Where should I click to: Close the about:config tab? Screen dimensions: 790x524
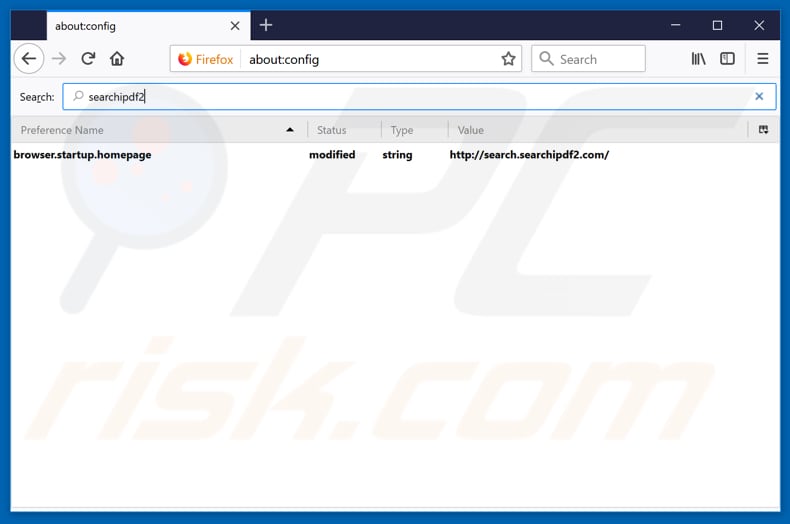(235, 26)
